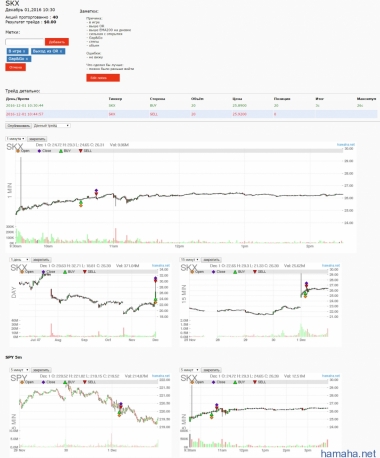
Task: Click the green BUY marker on the 1-minute SKX chart
Action: (x=81, y=202)
